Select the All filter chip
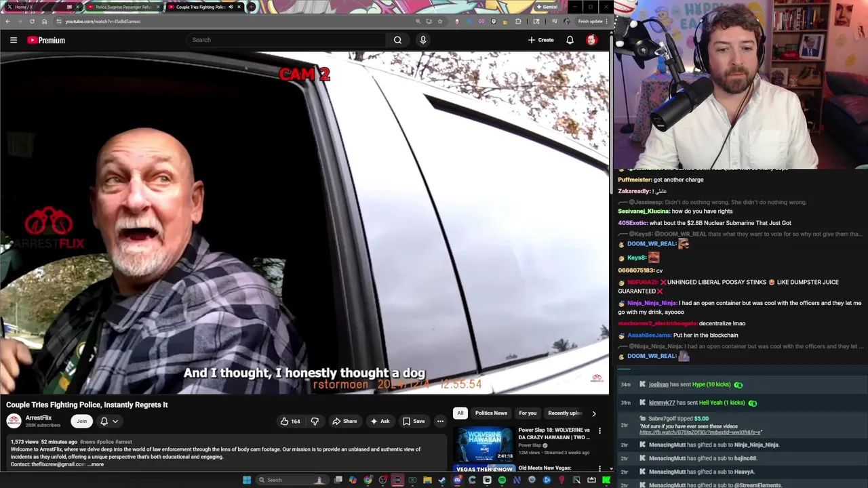 coord(460,413)
